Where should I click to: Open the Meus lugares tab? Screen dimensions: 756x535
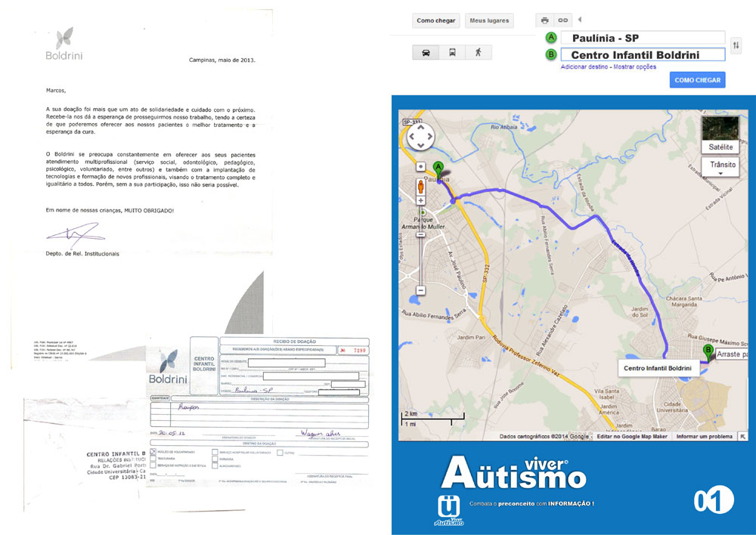[488, 20]
